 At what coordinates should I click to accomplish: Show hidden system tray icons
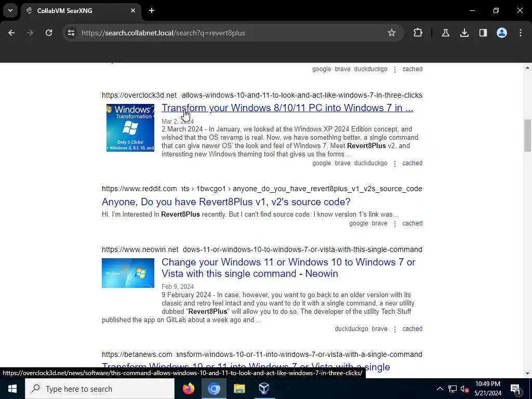[x=440, y=389]
